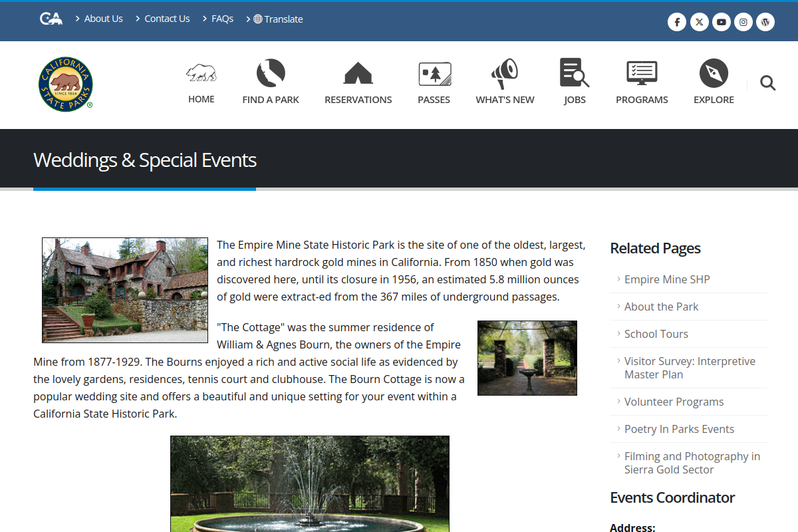Click the Passes card icon
Viewport: 798px width, 532px height.
pyautogui.click(x=435, y=74)
